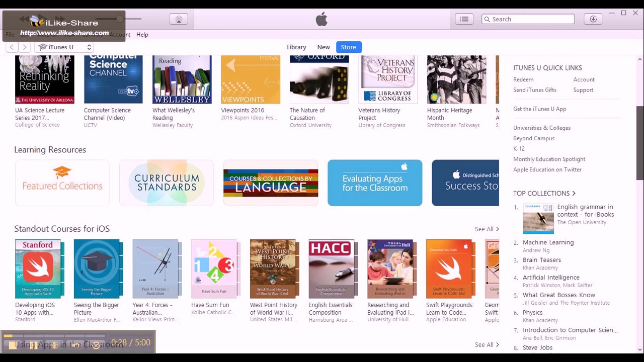Click the AirPlay icon in toolbar

coord(179,19)
